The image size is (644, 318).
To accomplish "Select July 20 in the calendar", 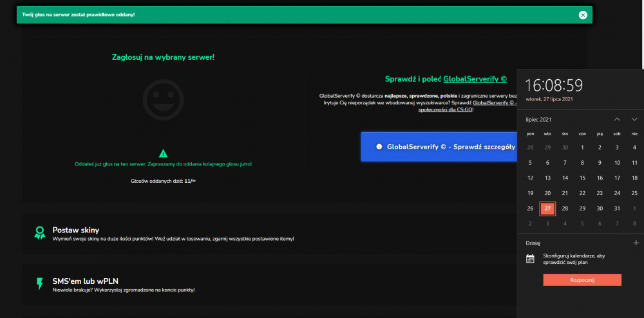I will point(547,193).
